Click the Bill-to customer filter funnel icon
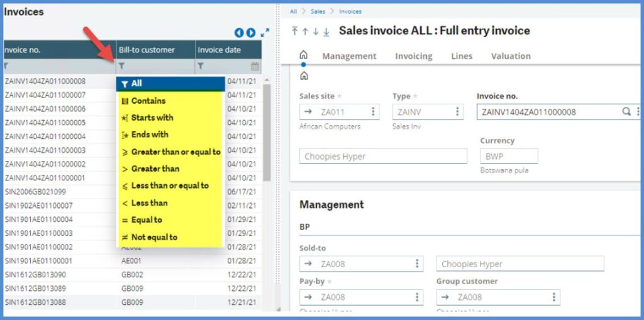This screenshot has height=320, width=644. point(122,66)
